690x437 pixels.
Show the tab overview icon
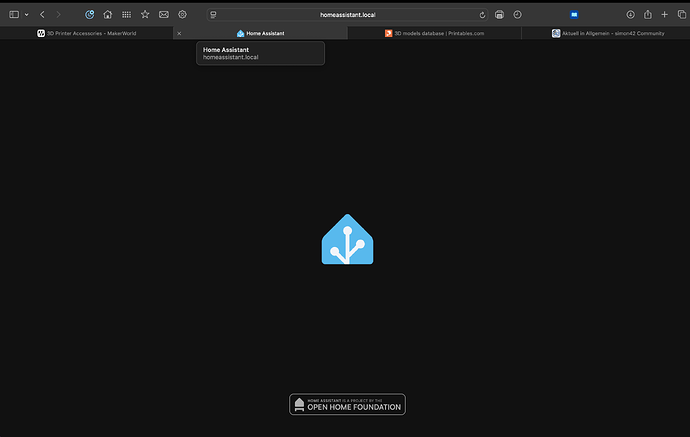[682, 15]
